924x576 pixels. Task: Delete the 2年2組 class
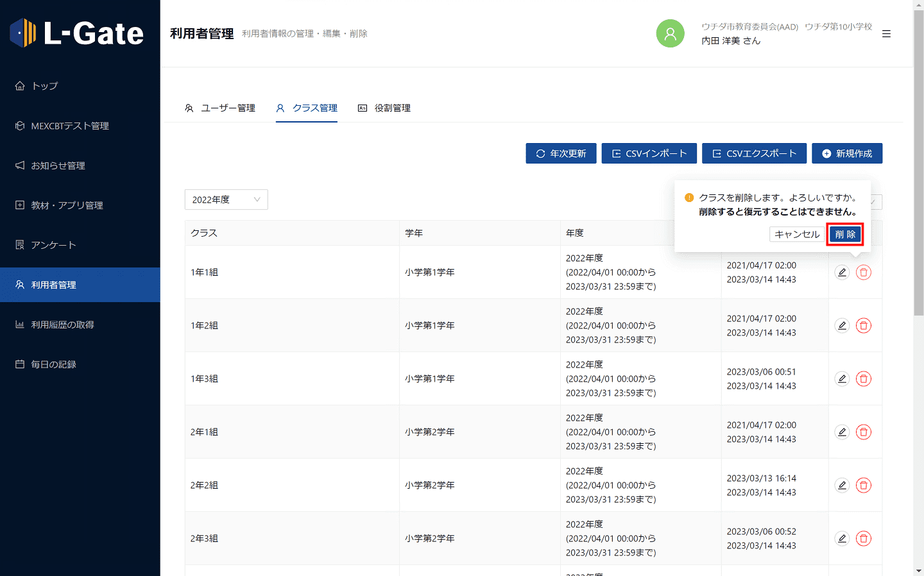tap(864, 486)
